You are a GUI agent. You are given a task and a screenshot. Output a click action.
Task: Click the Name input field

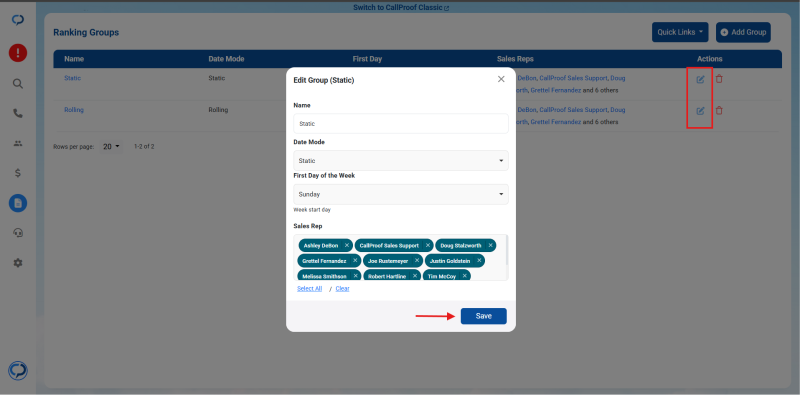pyautogui.click(x=401, y=124)
